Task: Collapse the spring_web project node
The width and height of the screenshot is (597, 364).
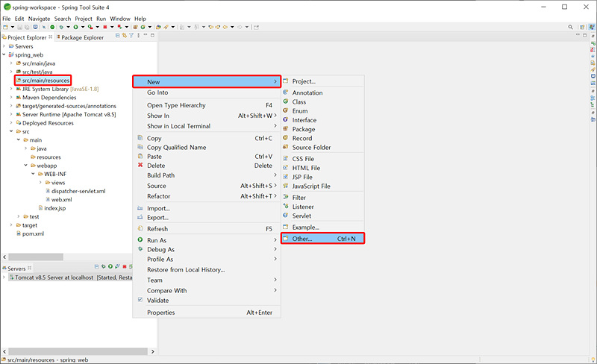Action: [4, 54]
